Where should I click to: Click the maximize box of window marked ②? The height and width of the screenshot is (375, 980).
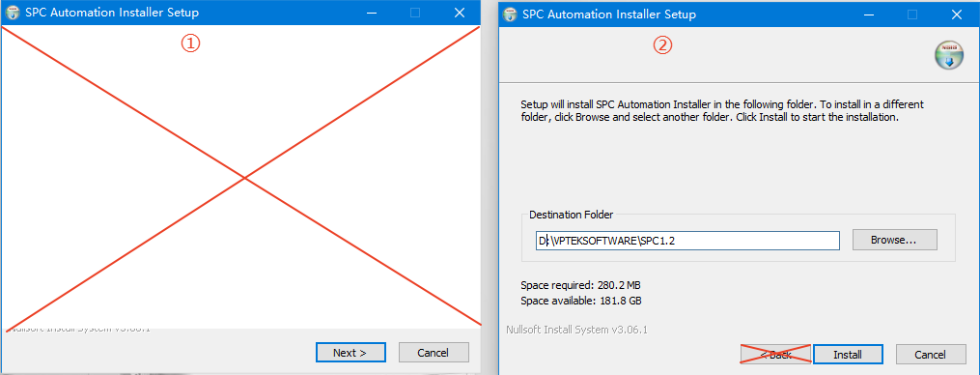tap(912, 14)
